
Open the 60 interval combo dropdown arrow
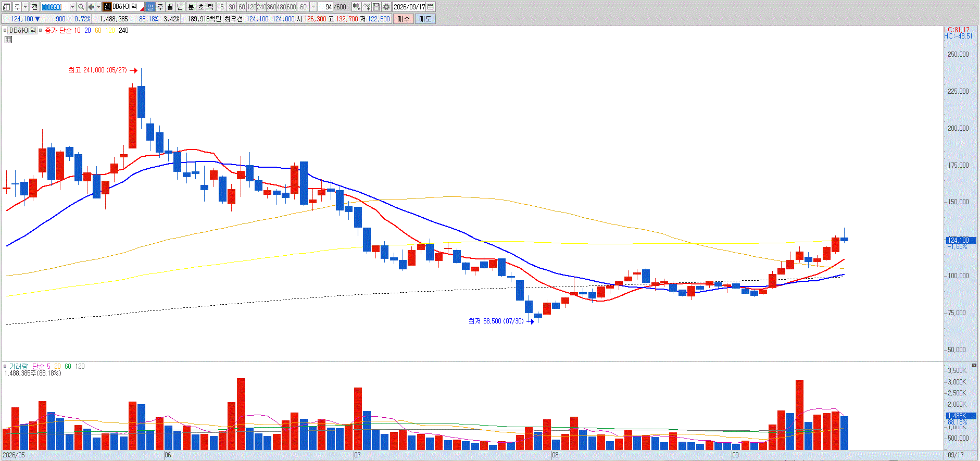pyautogui.click(x=313, y=7)
